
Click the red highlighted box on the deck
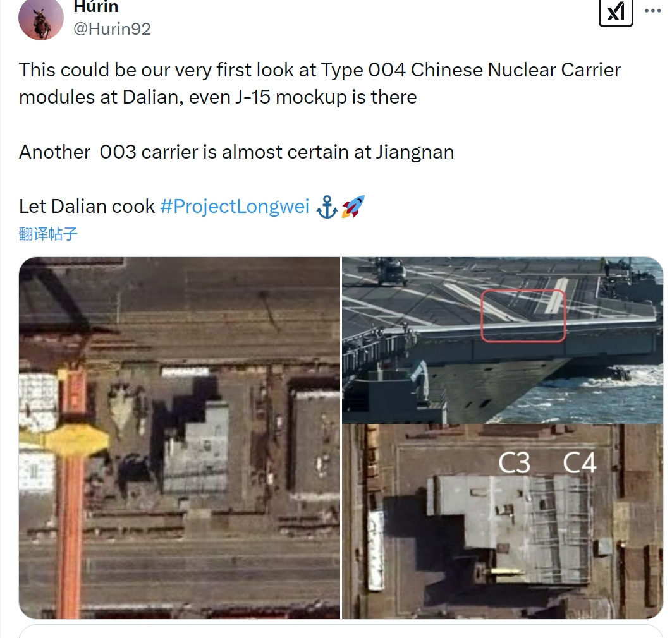pos(523,316)
